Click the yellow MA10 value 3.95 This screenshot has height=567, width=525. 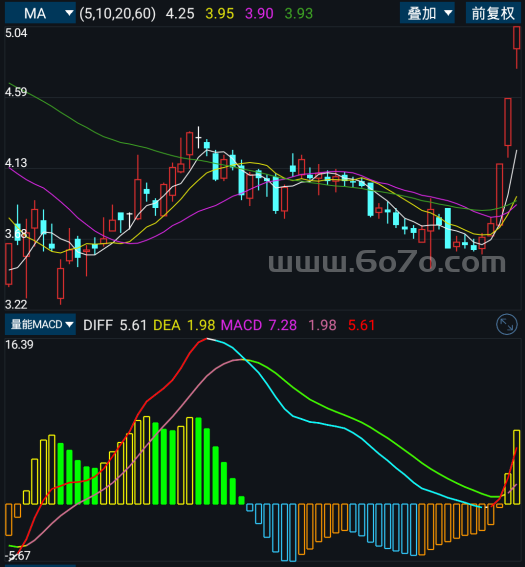point(219,14)
